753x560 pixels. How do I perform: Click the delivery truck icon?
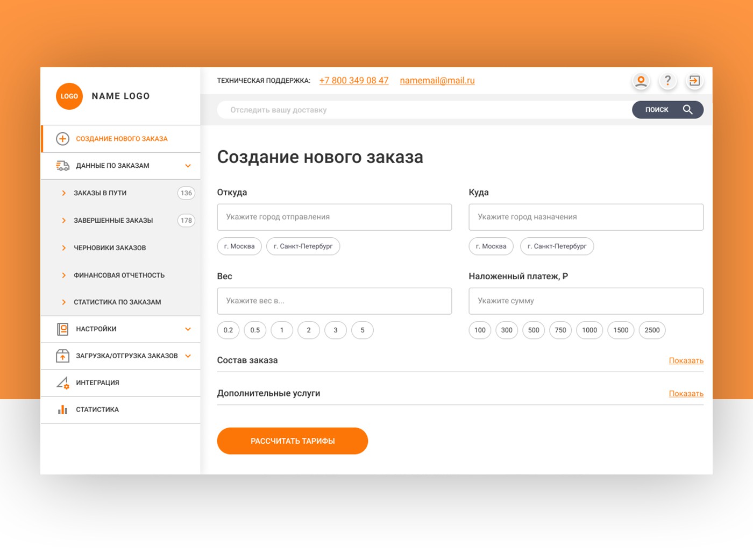(63, 166)
